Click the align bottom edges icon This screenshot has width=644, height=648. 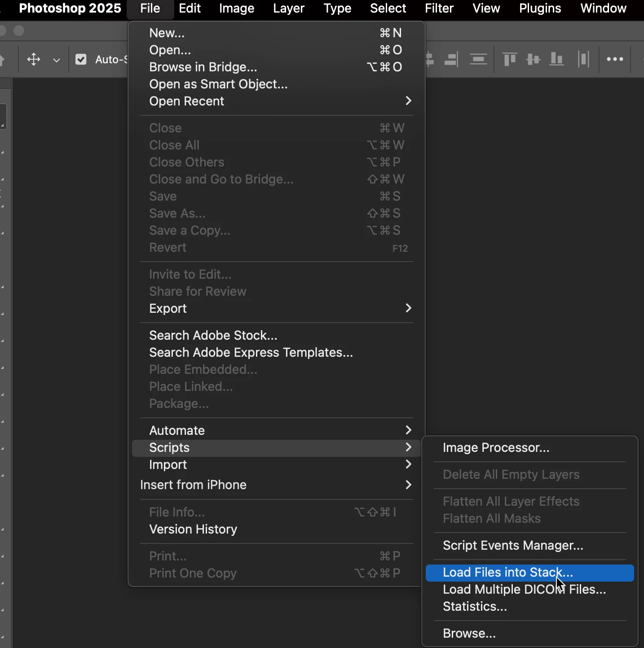point(557,59)
